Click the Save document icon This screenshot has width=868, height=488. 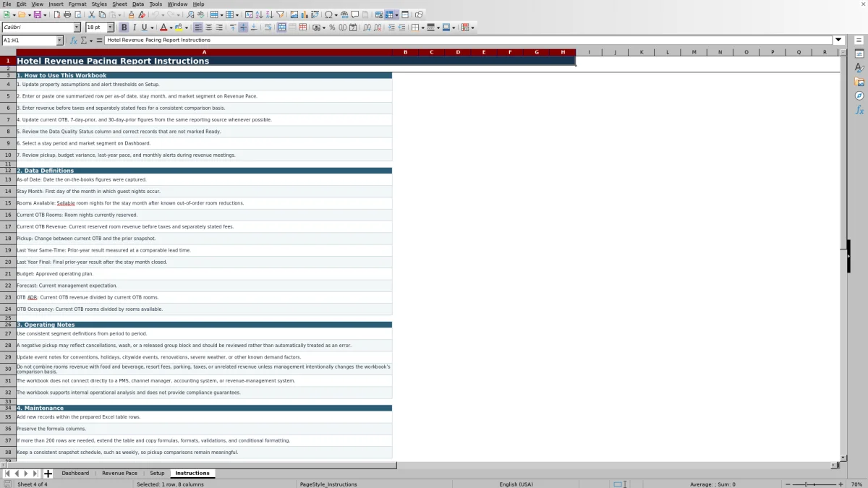click(36, 14)
